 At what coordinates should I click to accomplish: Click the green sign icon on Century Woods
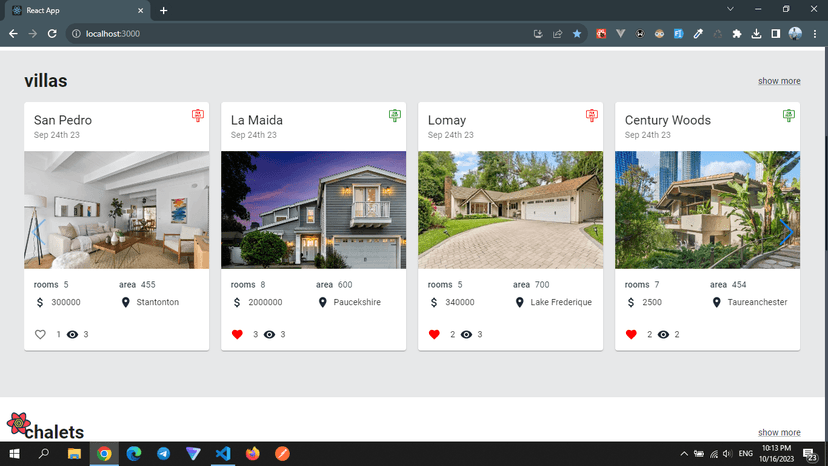[789, 116]
